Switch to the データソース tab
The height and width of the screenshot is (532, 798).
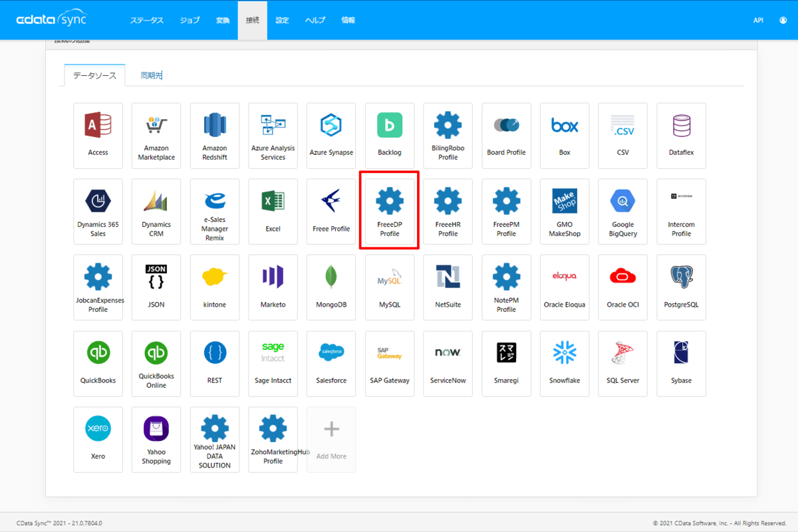(94, 75)
